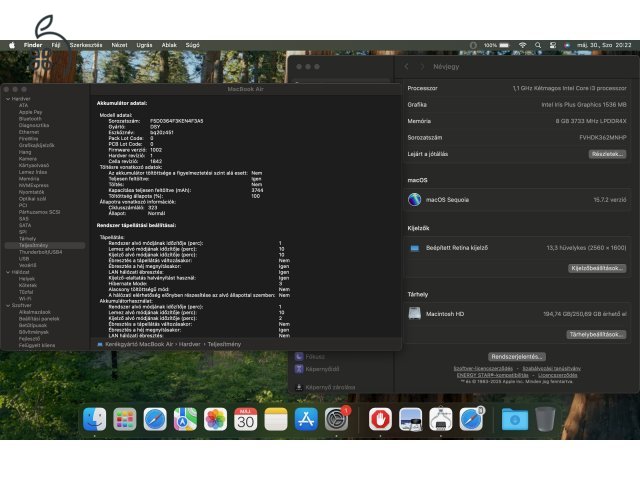Click the Siri icon in menu bar
The width and height of the screenshot is (640, 480).
[x=567, y=45]
